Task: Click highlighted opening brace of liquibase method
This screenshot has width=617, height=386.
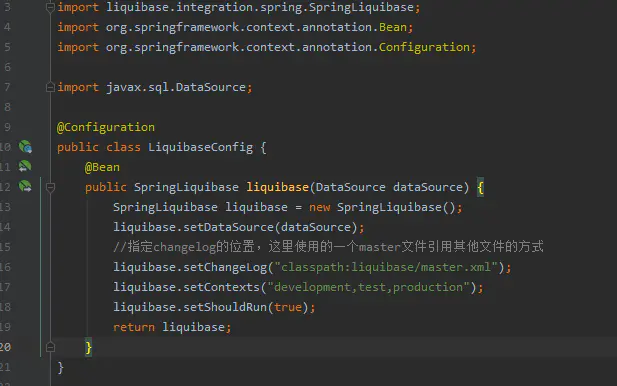Action: [480, 187]
